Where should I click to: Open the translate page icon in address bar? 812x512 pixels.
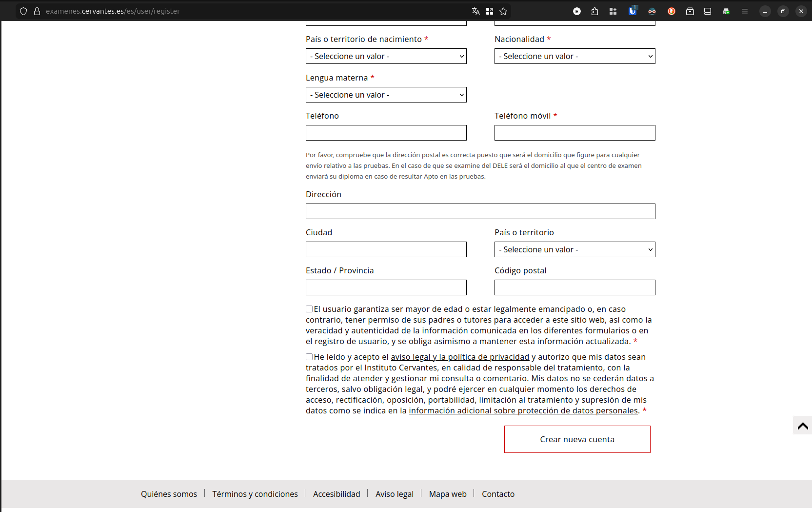pos(475,11)
